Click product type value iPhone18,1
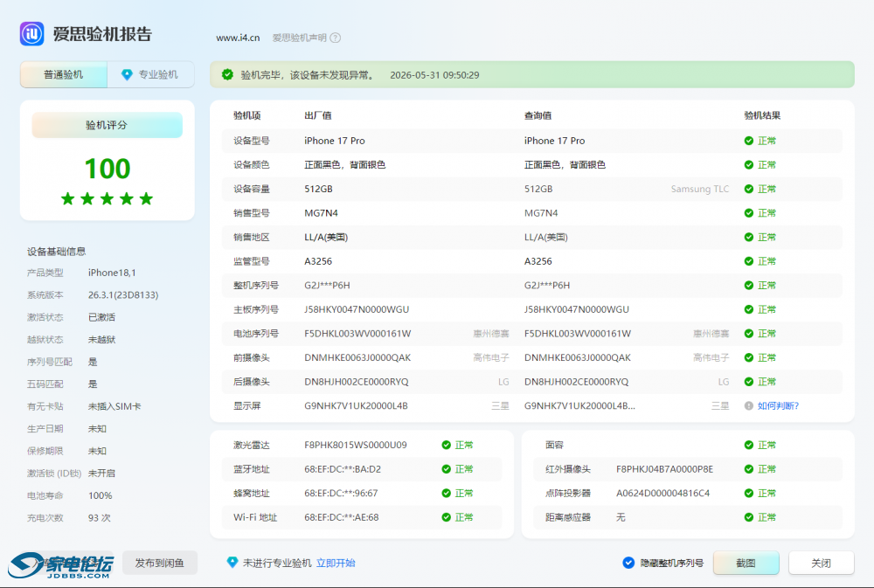874x588 pixels. [112, 273]
